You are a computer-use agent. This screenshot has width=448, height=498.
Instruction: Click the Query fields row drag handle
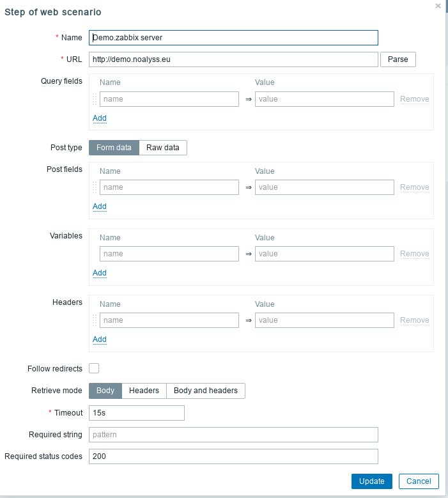click(95, 99)
